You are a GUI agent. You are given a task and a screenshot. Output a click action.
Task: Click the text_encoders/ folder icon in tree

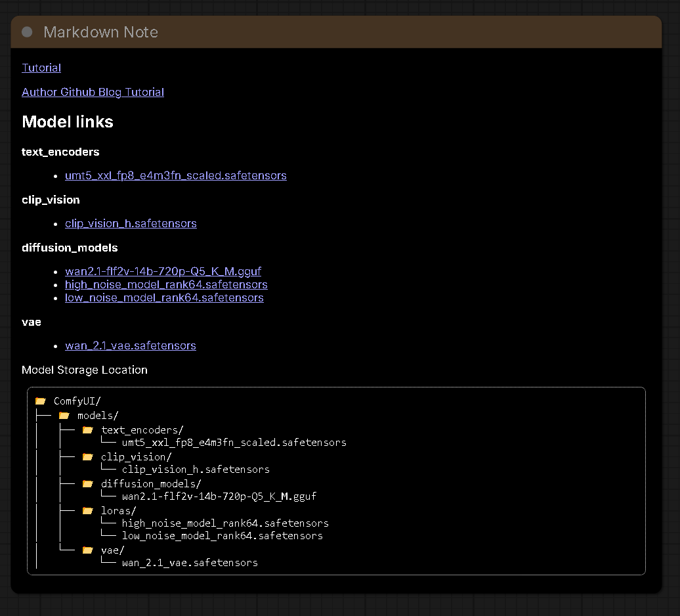point(87,430)
